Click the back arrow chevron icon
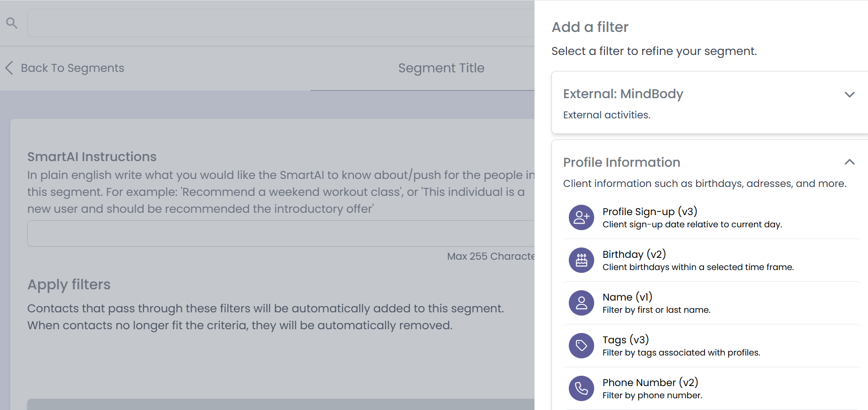The image size is (868, 410). tap(9, 68)
